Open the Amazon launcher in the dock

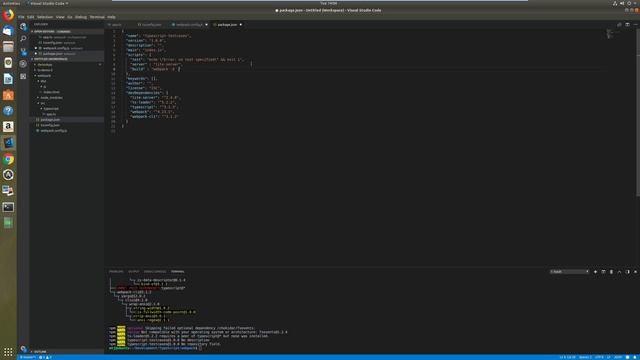click(8, 127)
